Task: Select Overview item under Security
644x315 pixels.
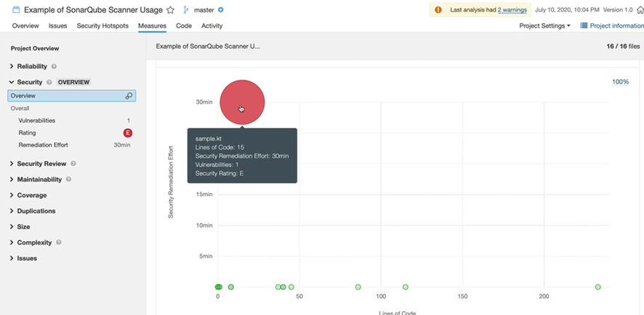Action: click(x=71, y=96)
